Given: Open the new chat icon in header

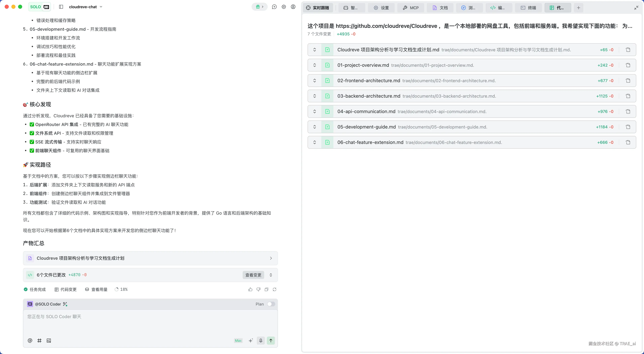Looking at the screenshot, I should click(274, 7).
